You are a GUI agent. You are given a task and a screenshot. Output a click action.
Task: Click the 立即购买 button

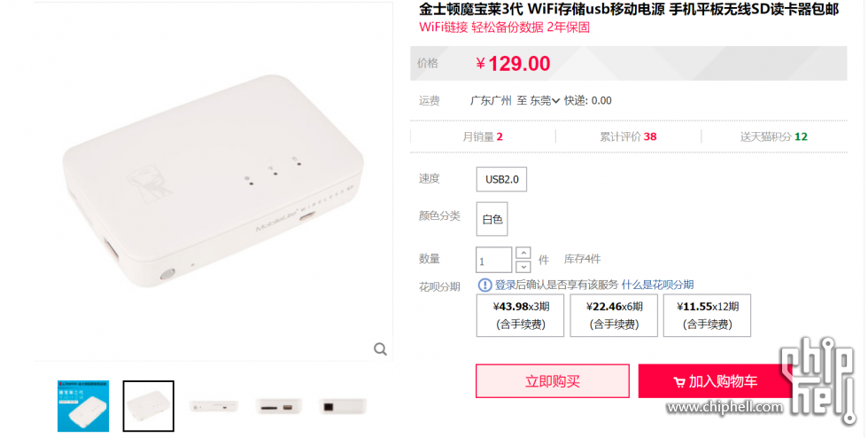tap(553, 381)
